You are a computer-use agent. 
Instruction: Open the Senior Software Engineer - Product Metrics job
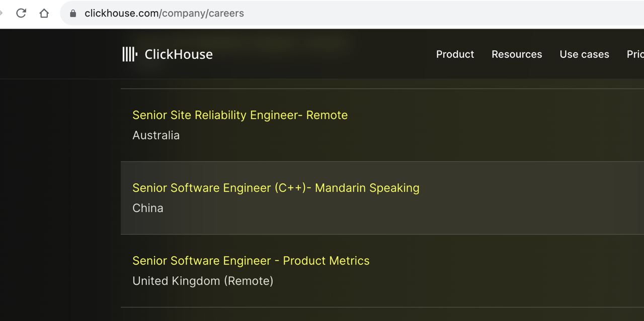(x=251, y=261)
